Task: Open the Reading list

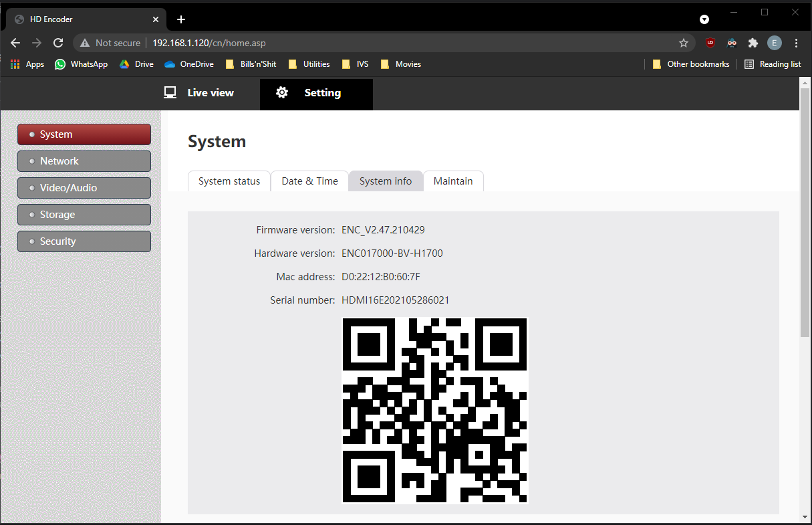Action: point(772,64)
